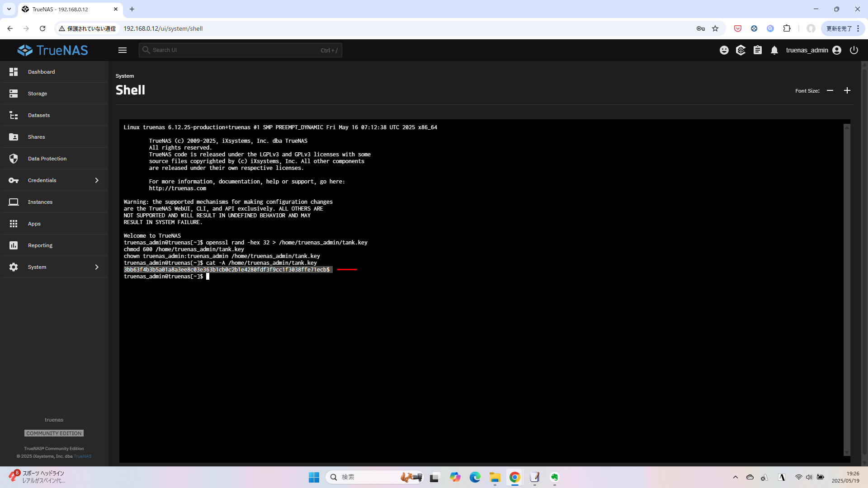Expand the System submenu chevron
The height and width of the screenshot is (488, 868).
pos(97,267)
